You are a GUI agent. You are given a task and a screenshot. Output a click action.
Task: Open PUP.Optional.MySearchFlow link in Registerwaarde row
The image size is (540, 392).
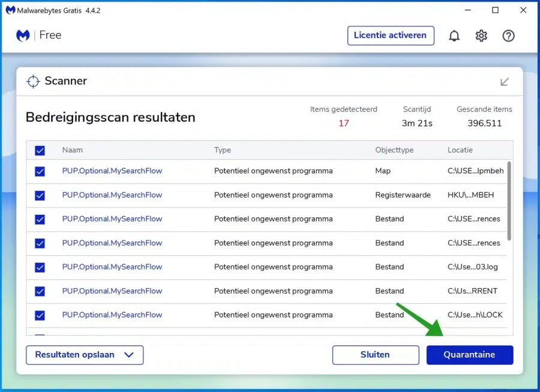(112, 195)
